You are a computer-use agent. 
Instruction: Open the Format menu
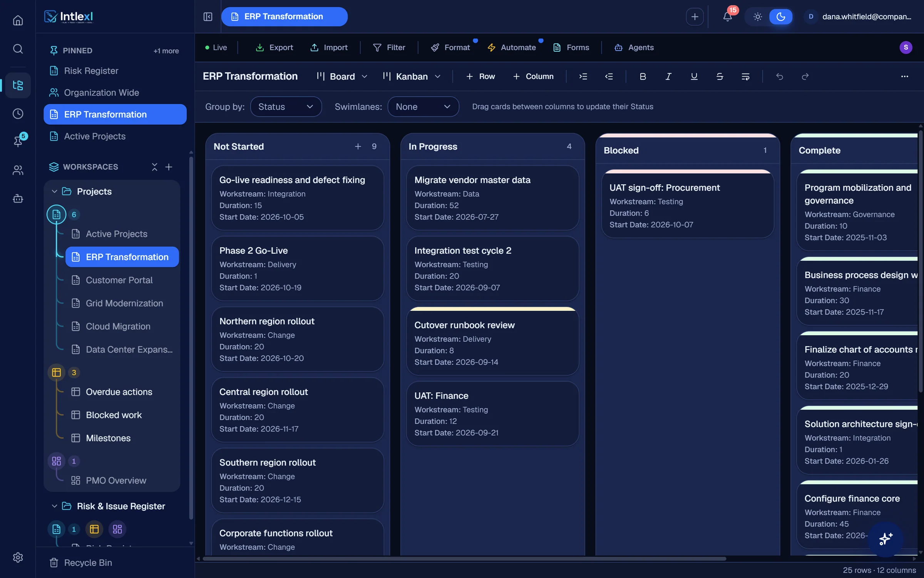450,47
